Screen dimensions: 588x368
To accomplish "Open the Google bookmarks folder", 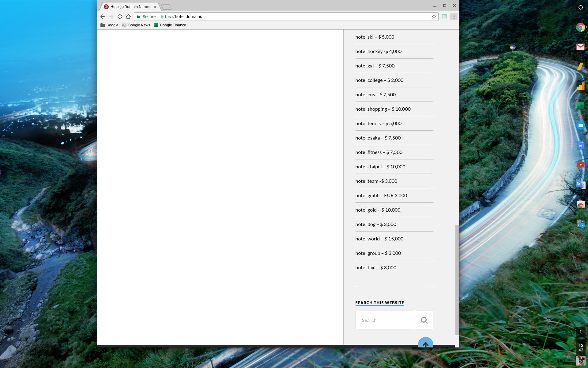I will click(x=109, y=25).
